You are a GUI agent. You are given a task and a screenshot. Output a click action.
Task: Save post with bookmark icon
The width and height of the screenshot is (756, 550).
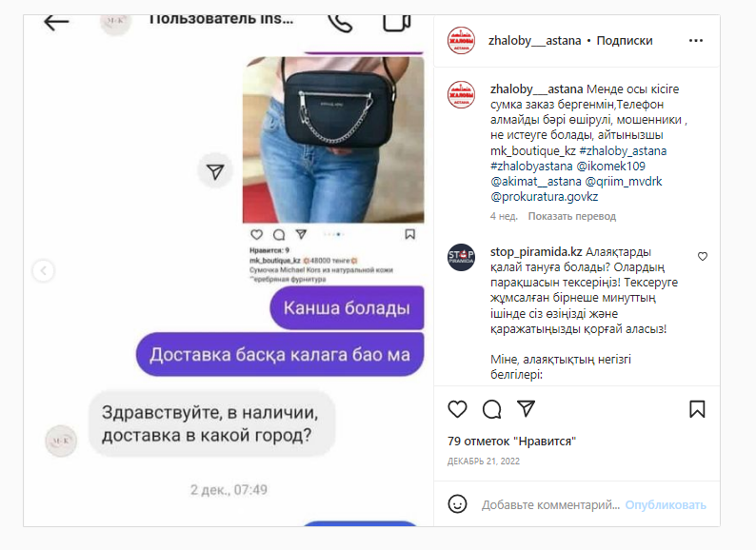pyautogui.click(x=697, y=409)
